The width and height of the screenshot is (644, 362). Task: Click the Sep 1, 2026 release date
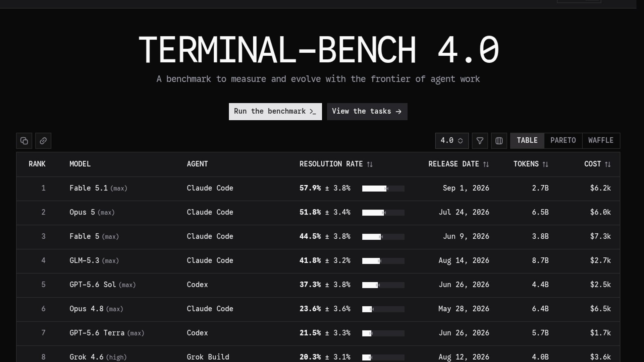click(x=466, y=188)
